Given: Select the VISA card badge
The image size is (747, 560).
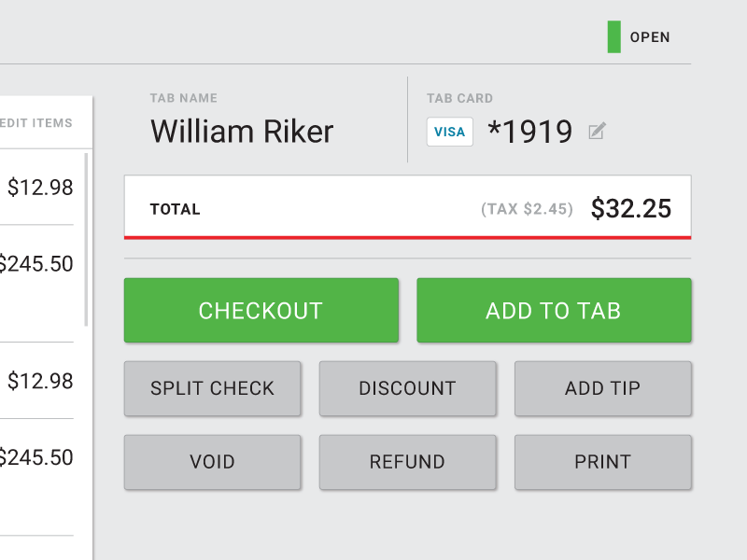Looking at the screenshot, I should coord(449,132).
